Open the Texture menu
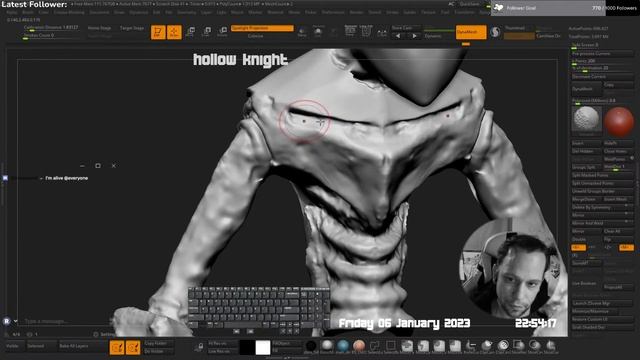This screenshot has height=360, width=640. tap(428, 13)
